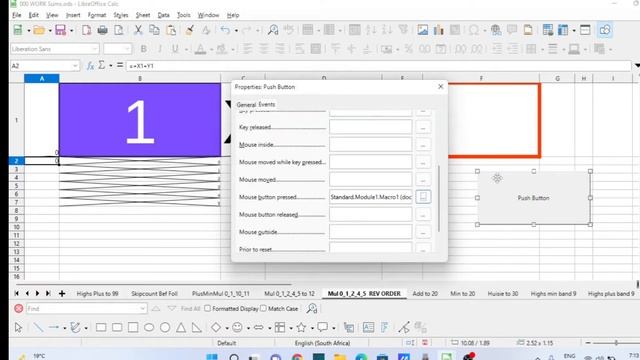Click the Open folder icon
Viewport: 640px width, 360px height.
pyautogui.click(x=39, y=30)
